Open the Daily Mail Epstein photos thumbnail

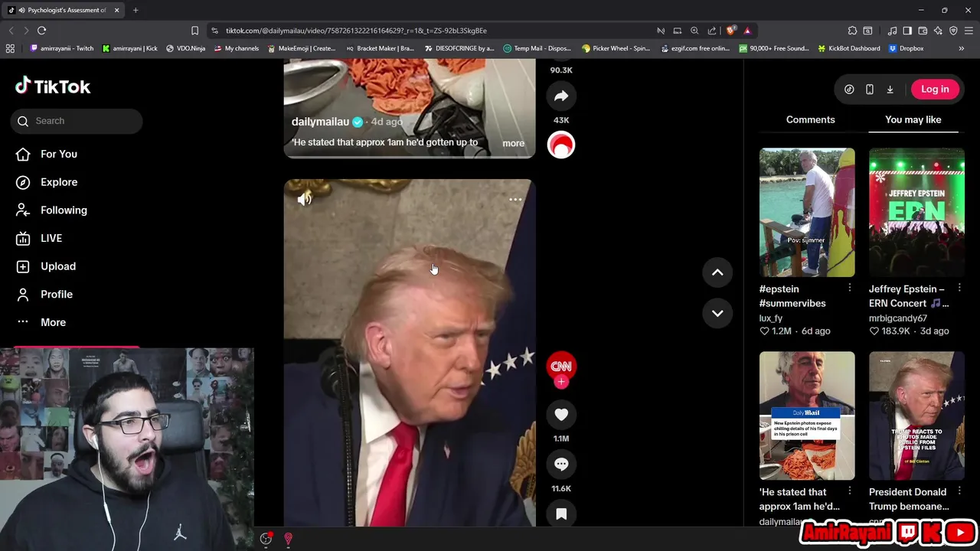click(x=807, y=416)
